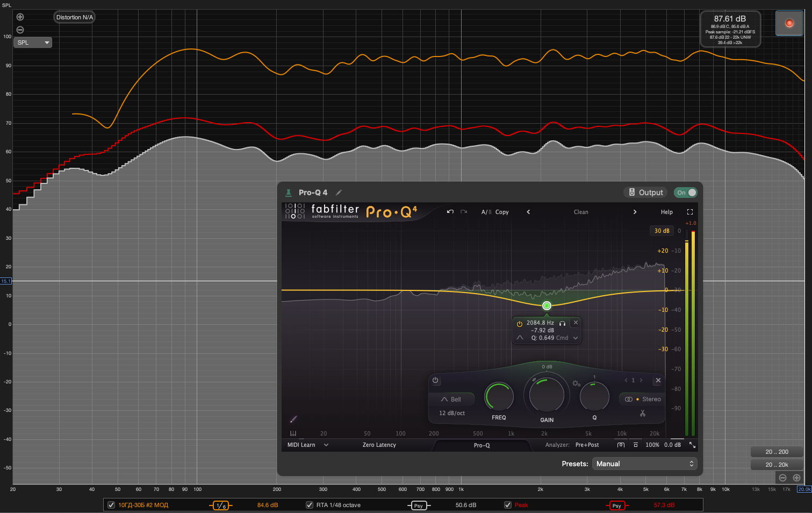
Task: Open the SPL axis dropdown
Action: [33, 42]
